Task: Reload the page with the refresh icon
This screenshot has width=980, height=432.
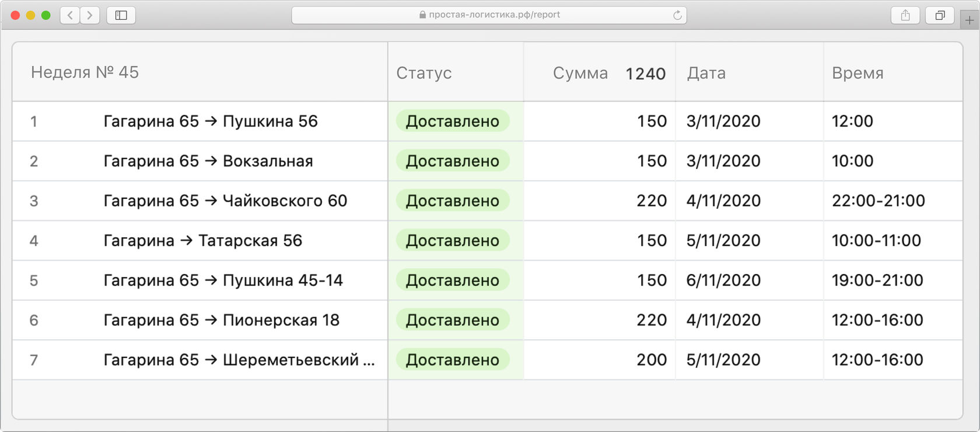Action: (x=677, y=15)
